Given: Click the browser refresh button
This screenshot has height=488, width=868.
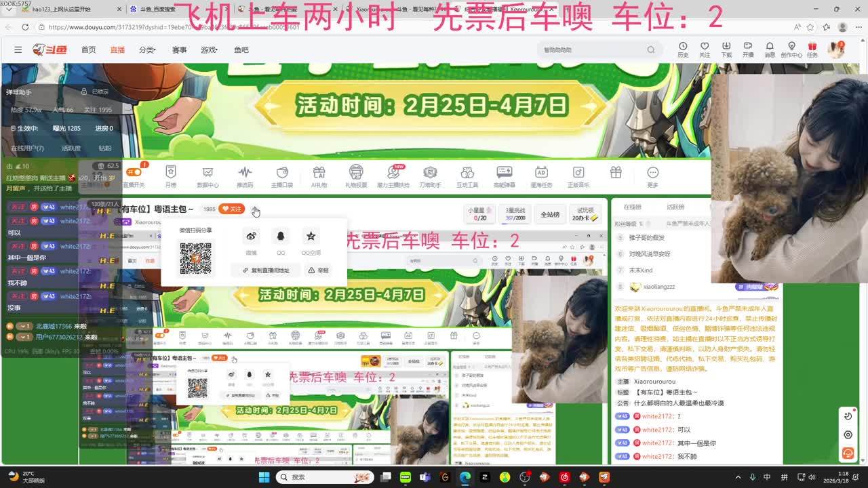Looking at the screenshot, I should (x=25, y=27).
